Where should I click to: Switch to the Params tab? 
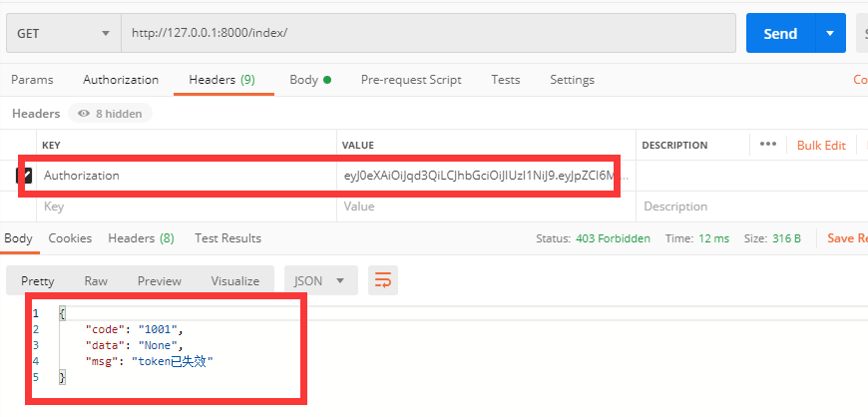click(32, 80)
